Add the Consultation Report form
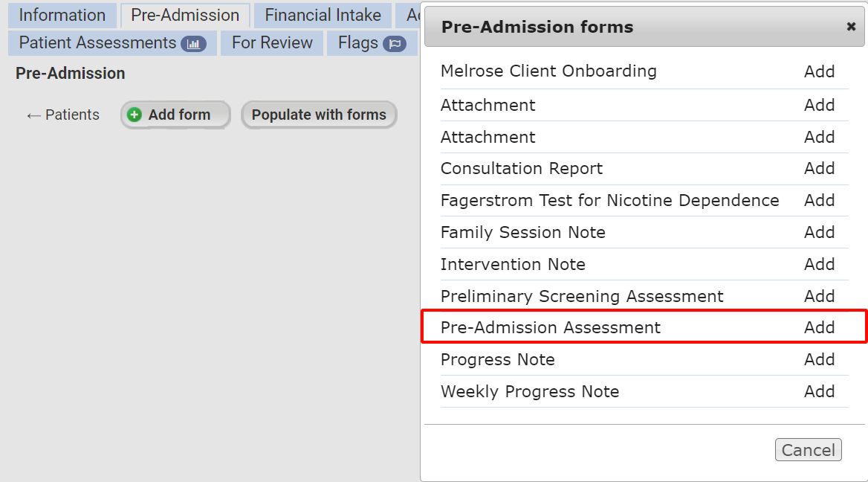The width and height of the screenshot is (868, 482). 820,168
